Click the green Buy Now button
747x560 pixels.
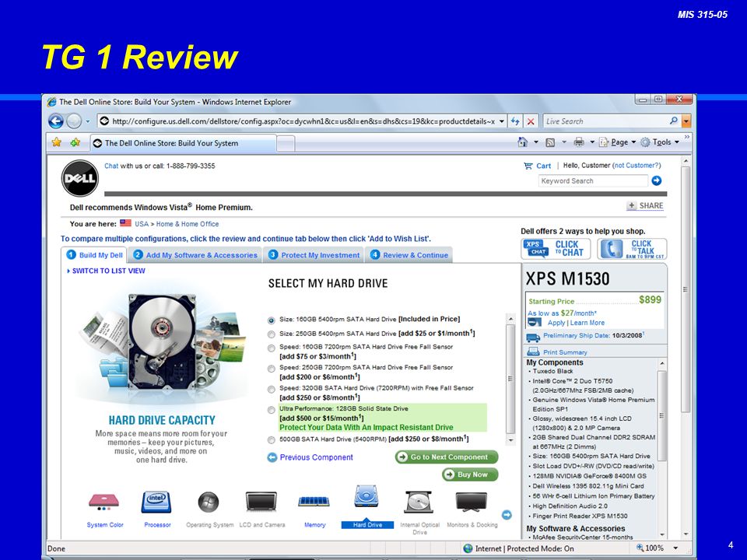pyautogui.click(x=470, y=474)
